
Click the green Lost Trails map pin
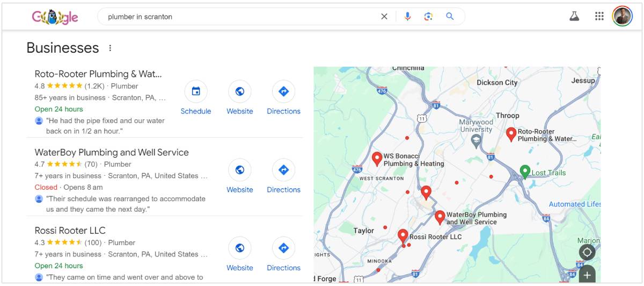coord(525,171)
